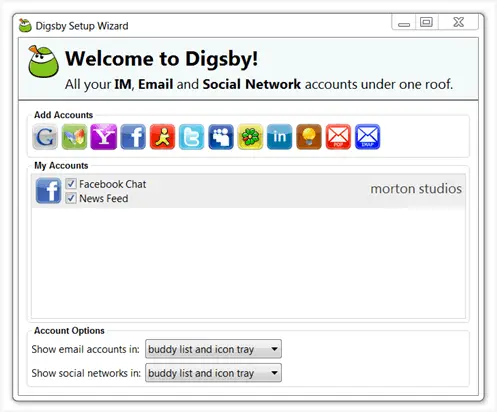Viewport: 497px width, 412px height.
Task: Open the Show social networks dropdown
Action: pos(213,373)
